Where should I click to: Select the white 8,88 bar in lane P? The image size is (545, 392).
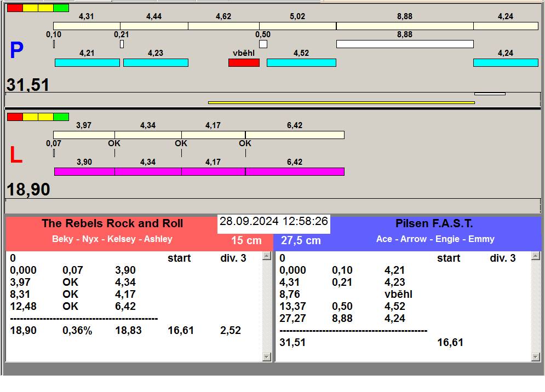click(404, 44)
